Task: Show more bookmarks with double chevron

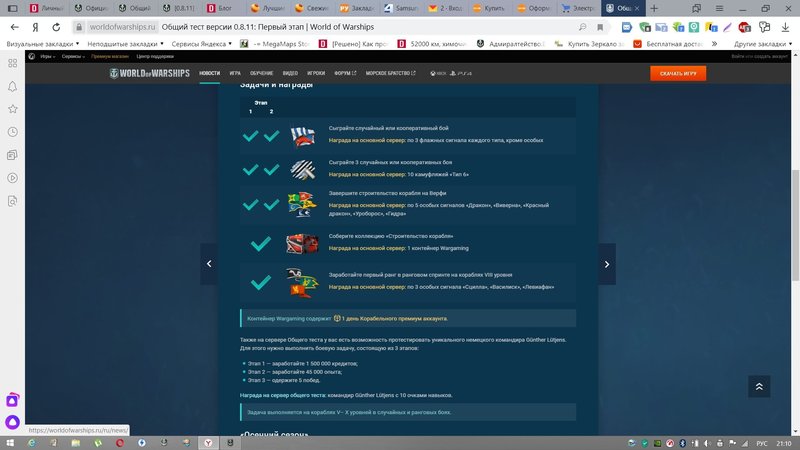Action: tap(714, 44)
